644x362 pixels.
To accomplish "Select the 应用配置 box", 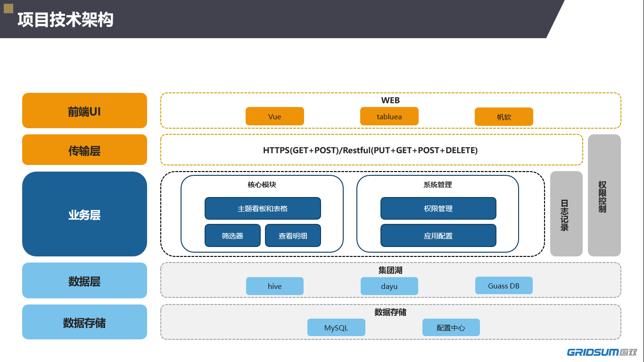I will pyautogui.click(x=438, y=236).
